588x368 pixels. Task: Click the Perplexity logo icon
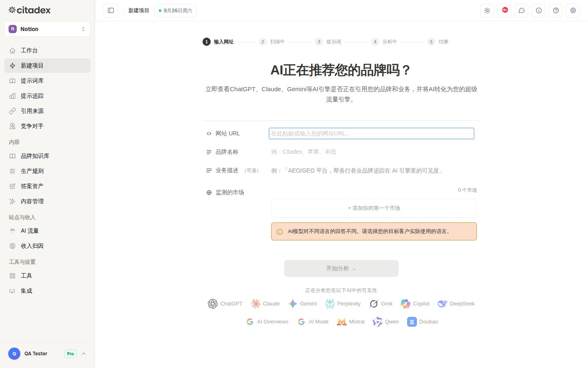(330, 304)
